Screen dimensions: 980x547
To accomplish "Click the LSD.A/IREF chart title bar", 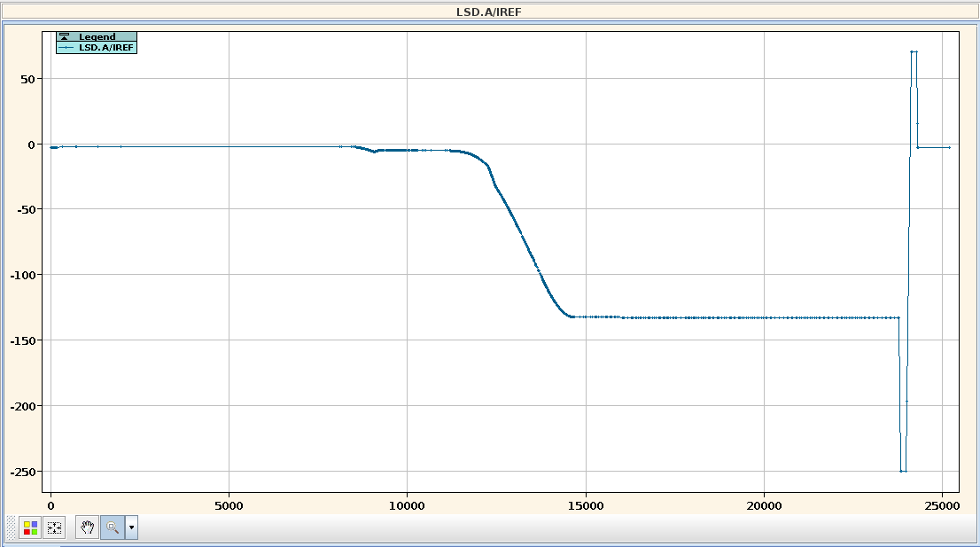I will (x=489, y=12).
